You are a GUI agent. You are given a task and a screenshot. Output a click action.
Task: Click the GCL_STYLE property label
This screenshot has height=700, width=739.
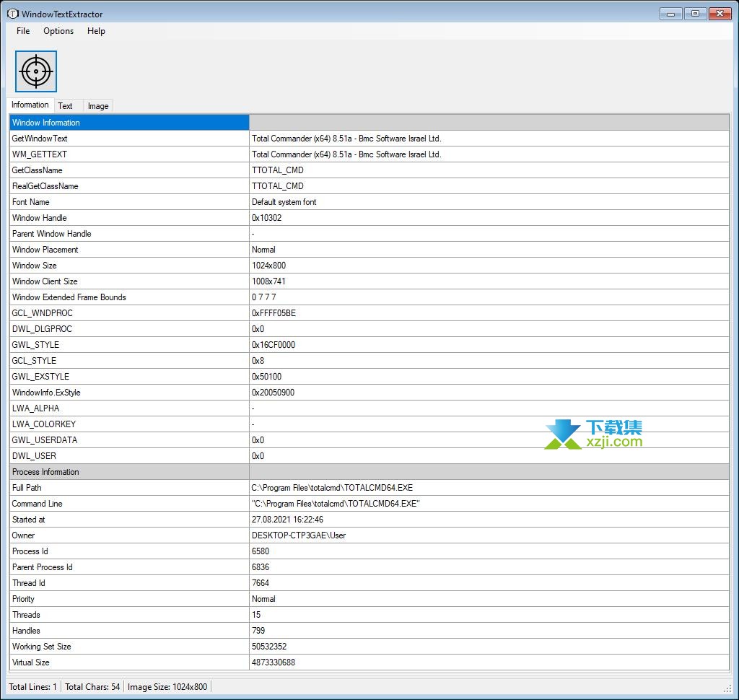34,361
